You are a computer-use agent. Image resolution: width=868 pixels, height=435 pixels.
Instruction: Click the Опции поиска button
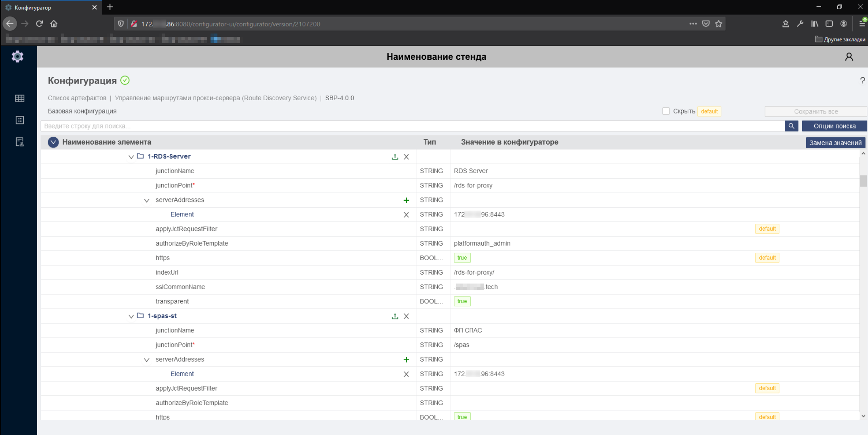834,126
